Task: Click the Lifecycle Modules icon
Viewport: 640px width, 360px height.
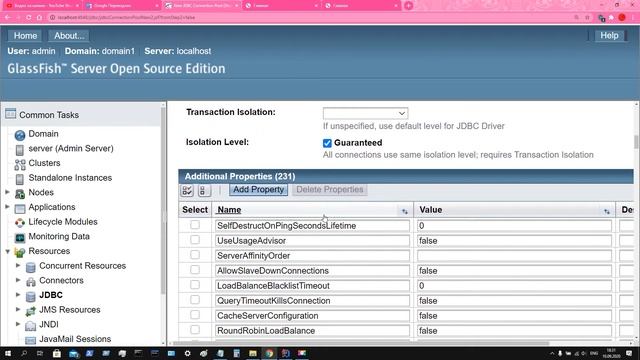Action: (x=20, y=222)
